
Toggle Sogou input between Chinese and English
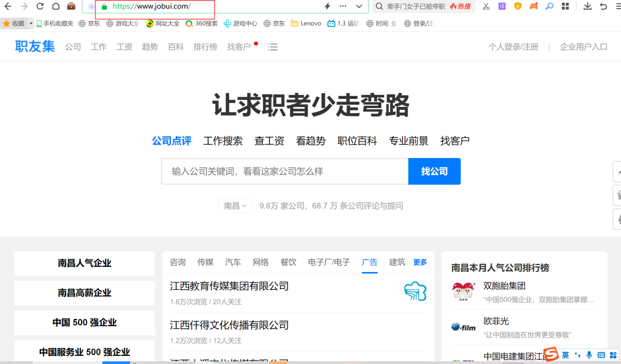(565, 355)
